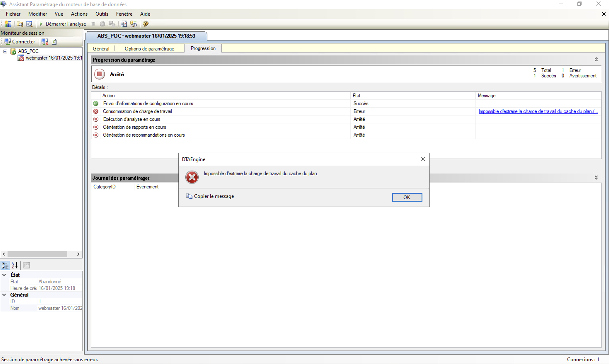The width and height of the screenshot is (609, 364).
Task: Click the Abandonné state value
Action: point(50,281)
